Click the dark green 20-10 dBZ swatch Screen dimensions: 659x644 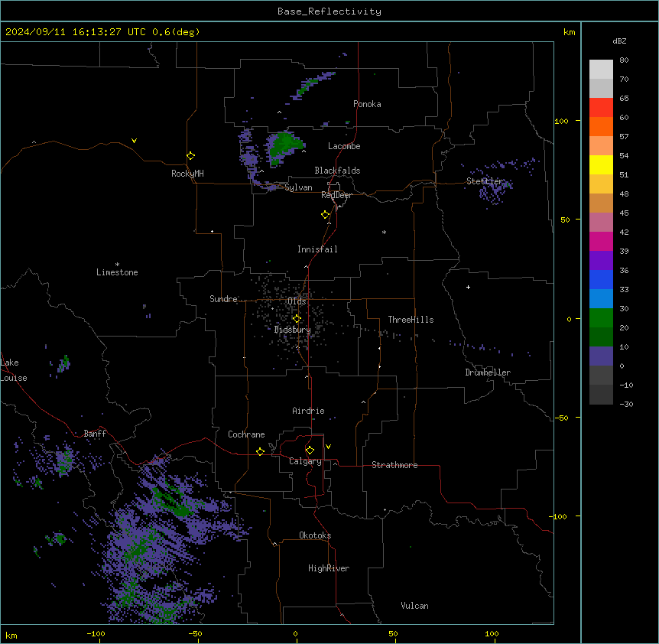pos(601,337)
